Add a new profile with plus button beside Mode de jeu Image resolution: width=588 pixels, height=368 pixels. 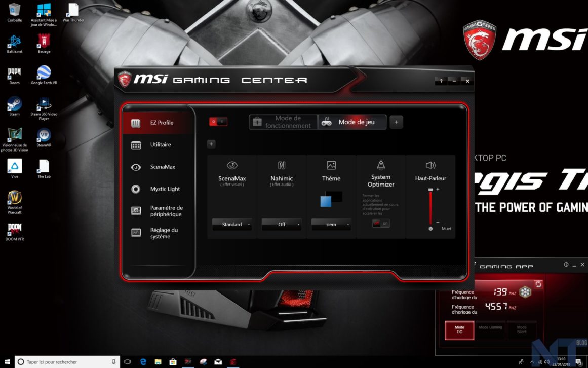(x=397, y=122)
